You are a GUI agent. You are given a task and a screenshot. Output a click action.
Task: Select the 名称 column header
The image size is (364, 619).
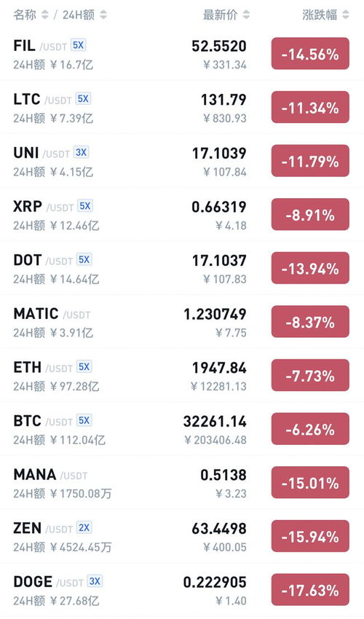[25, 15]
